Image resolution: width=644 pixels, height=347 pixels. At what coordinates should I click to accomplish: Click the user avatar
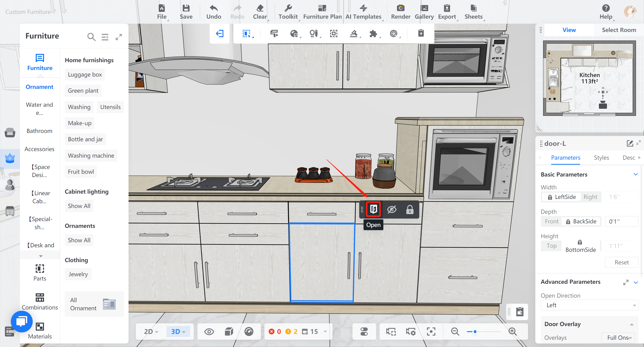tap(630, 12)
